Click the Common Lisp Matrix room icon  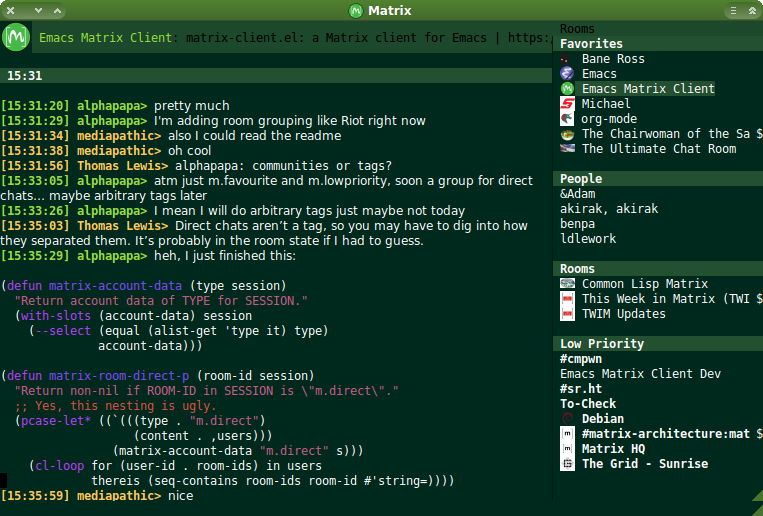tap(567, 284)
